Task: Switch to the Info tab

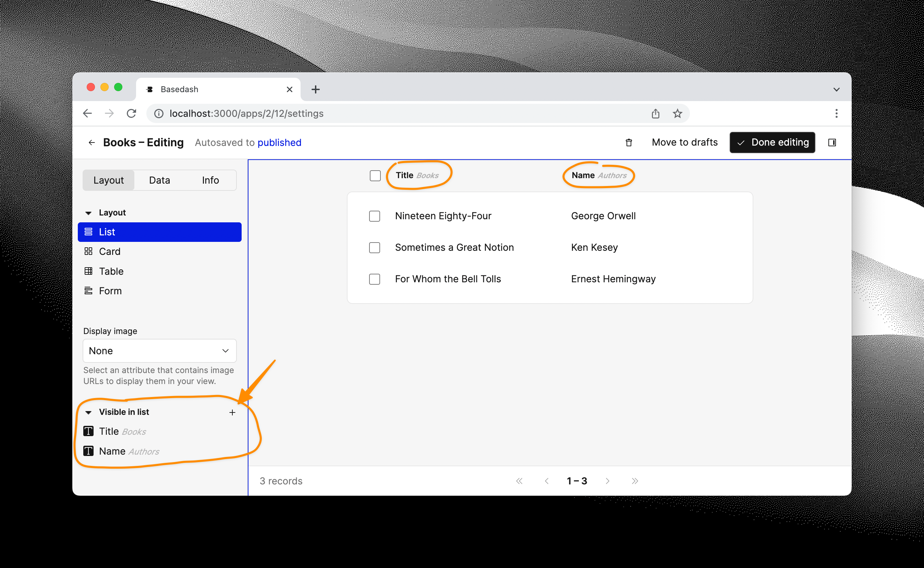Action: pyautogui.click(x=210, y=180)
